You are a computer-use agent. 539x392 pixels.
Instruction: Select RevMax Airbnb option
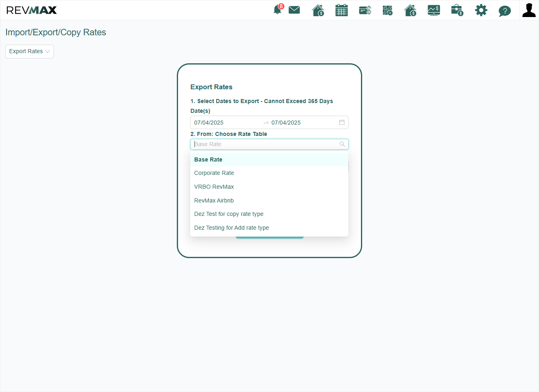point(269,200)
